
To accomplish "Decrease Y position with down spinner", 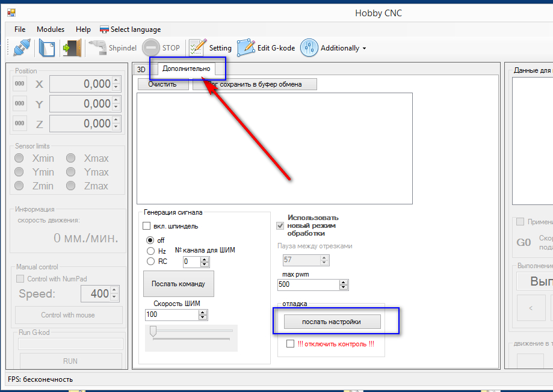I will coord(116,108).
